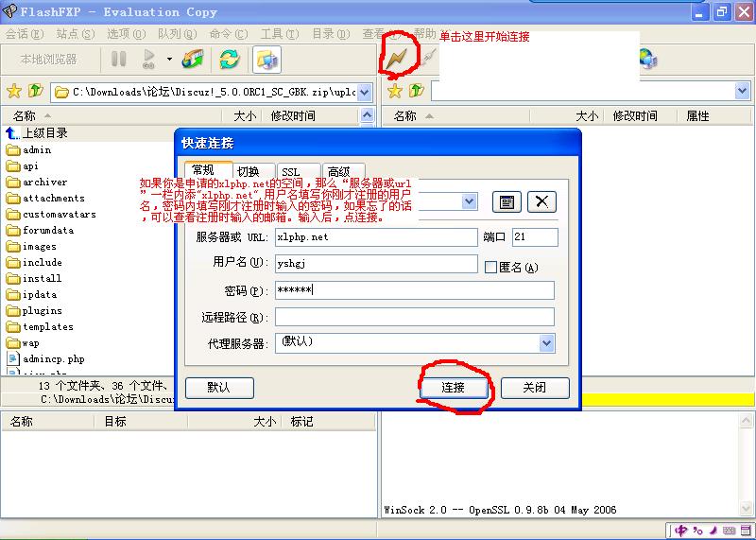Toggle the 匿名 checkbox
Viewport: 756px width, 540px height.
point(490,267)
